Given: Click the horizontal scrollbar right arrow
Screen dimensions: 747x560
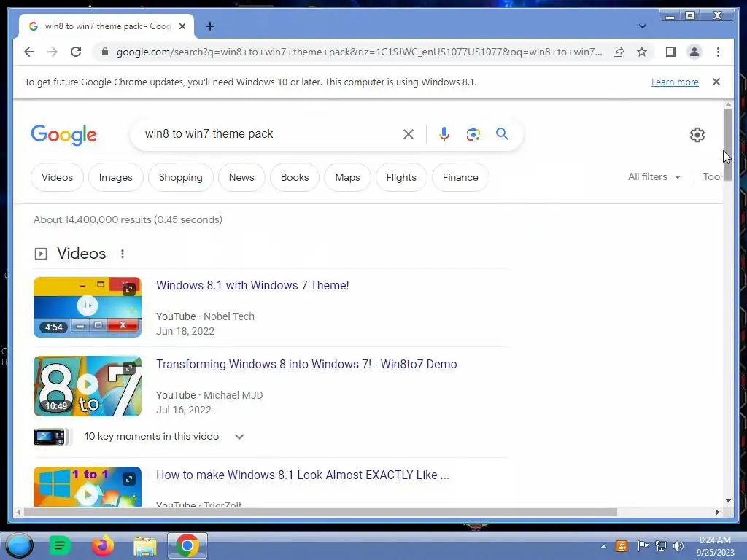Looking at the screenshot, I should click(718, 513).
